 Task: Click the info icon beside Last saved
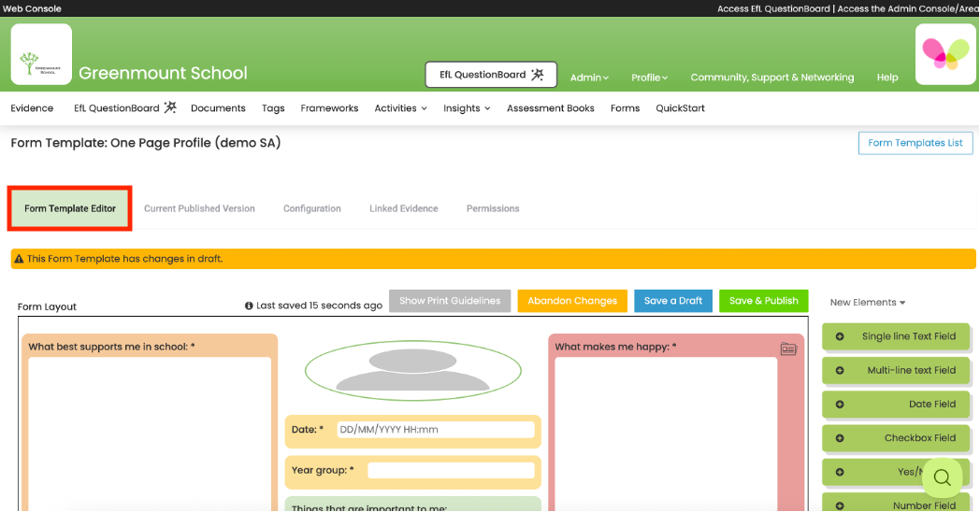pos(249,306)
